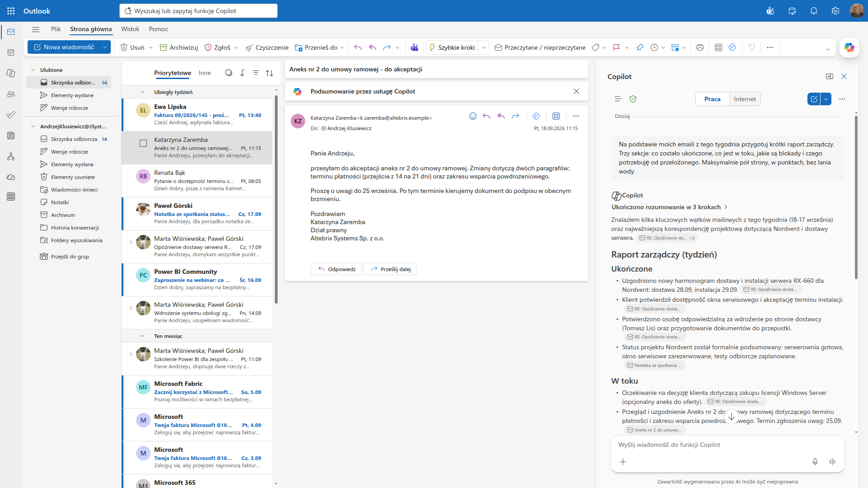
Task: Click Archiwizuj button
Action: pos(179,47)
